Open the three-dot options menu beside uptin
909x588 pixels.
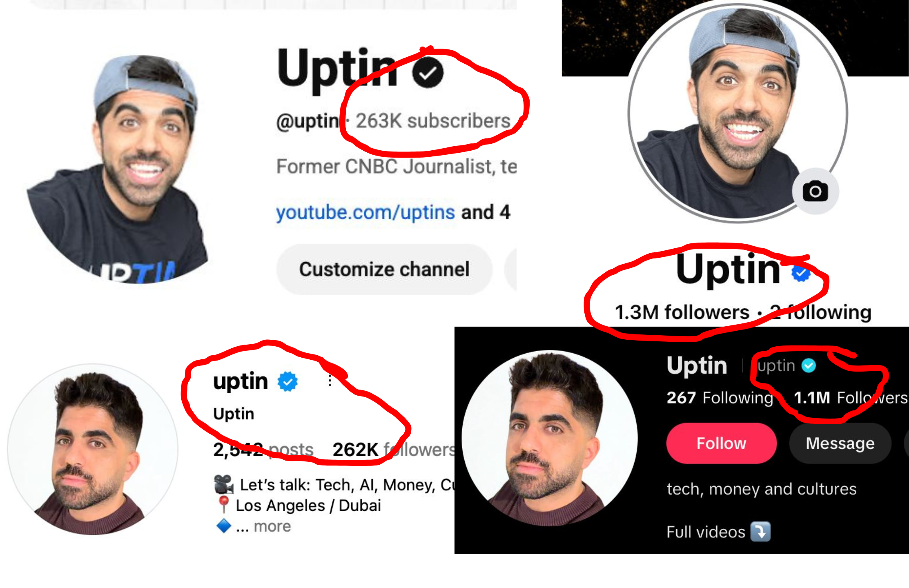tap(330, 381)
